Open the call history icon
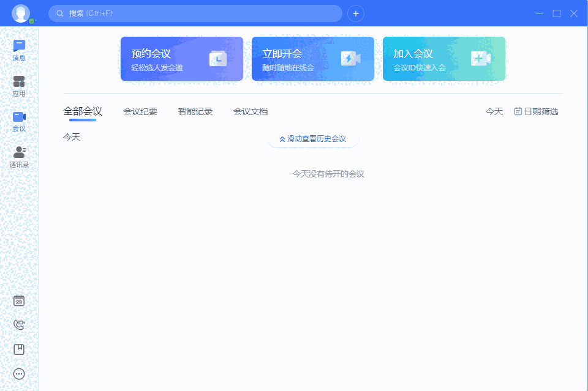 [19, 325]
